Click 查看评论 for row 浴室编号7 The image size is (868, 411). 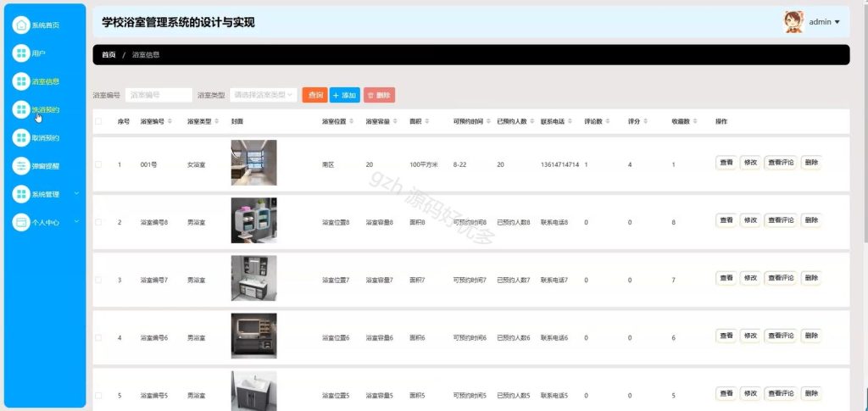pos(781,278)
